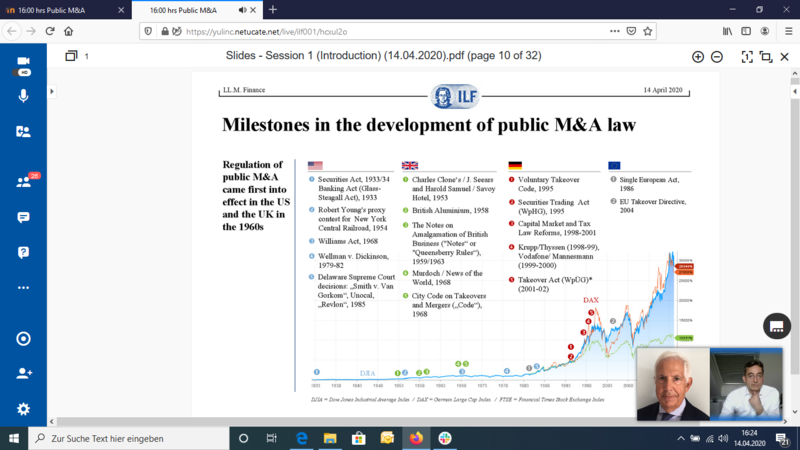The width and height of the screenshot is (800, 450).
Task: Zoom in on the slide document
Action: coord(698,57)
